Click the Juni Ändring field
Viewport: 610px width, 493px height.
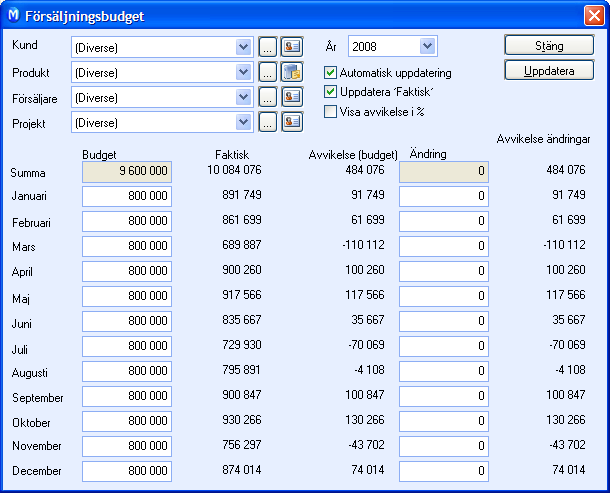pos(444,321)
